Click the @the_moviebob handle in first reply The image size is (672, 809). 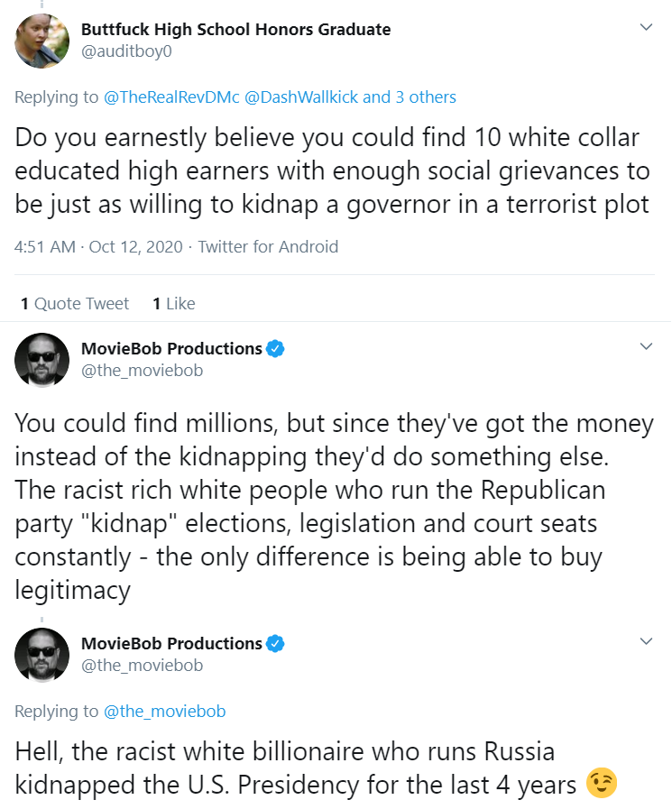[x=142, y=371]
